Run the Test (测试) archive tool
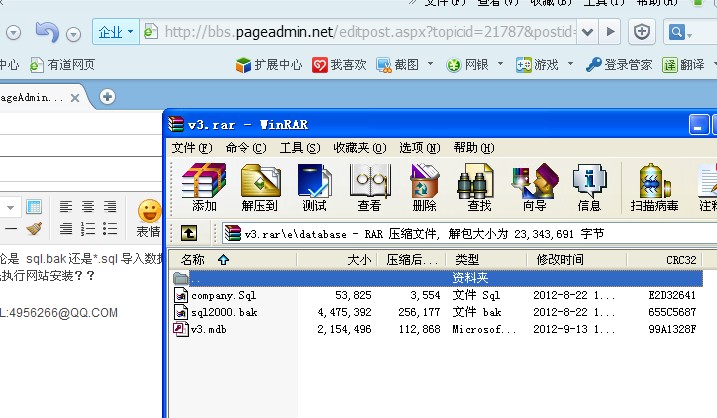The height and width of the screenshot is (418, 717). coord(314,187)
